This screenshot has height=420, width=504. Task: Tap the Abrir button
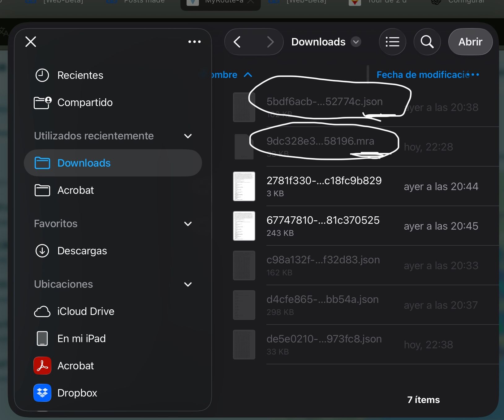[x=470, y=42]
